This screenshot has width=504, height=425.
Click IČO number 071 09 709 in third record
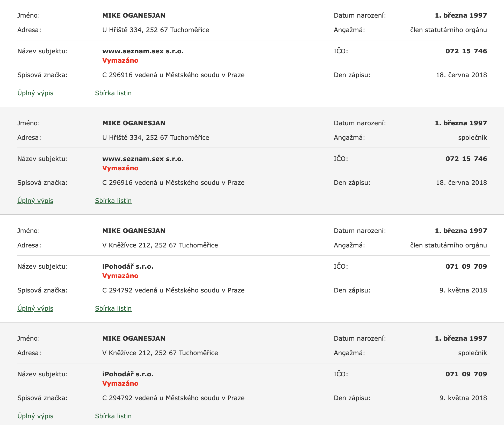(x=466, y=267)
